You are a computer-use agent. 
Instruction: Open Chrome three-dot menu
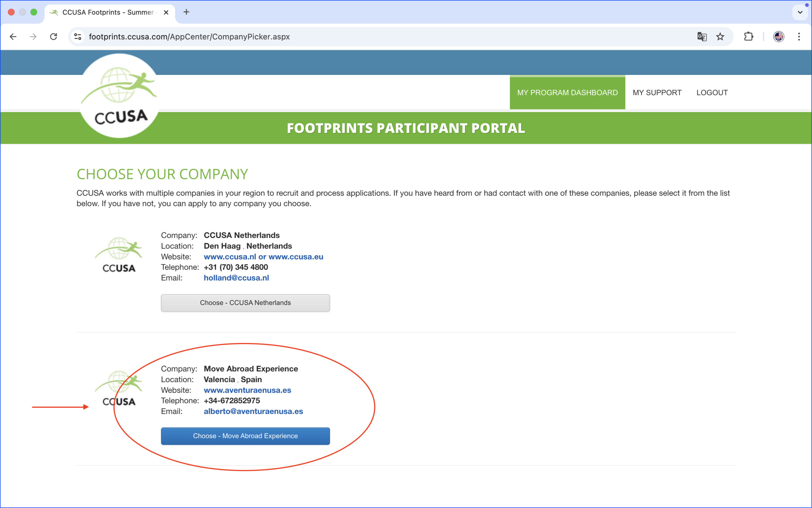tap(799, 36)
